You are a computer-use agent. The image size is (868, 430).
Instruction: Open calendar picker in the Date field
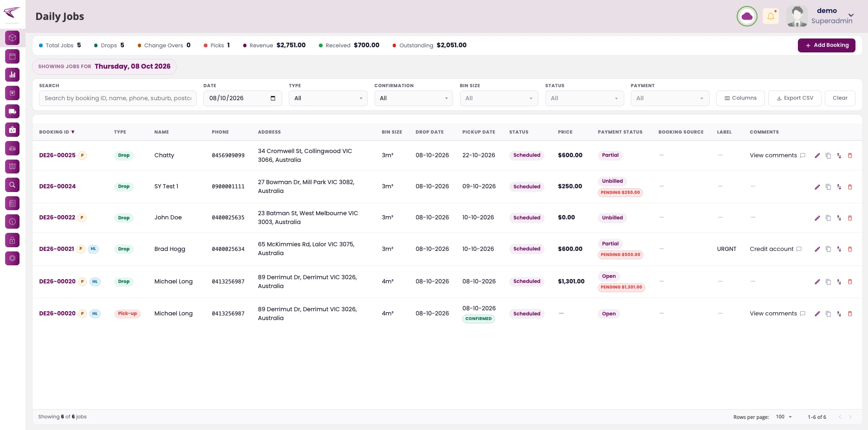click(x=273, y=98)
